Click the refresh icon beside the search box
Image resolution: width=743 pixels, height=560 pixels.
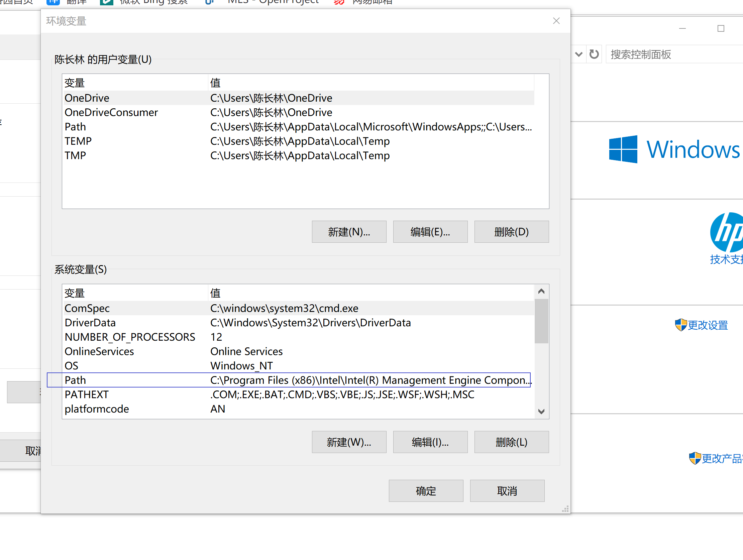[594, 54]
